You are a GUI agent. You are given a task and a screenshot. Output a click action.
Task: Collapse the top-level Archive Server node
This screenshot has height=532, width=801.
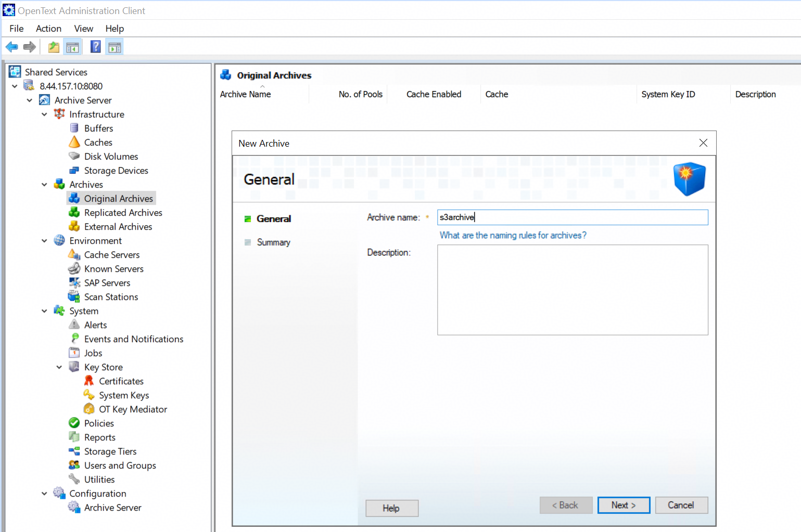point(30,100)
